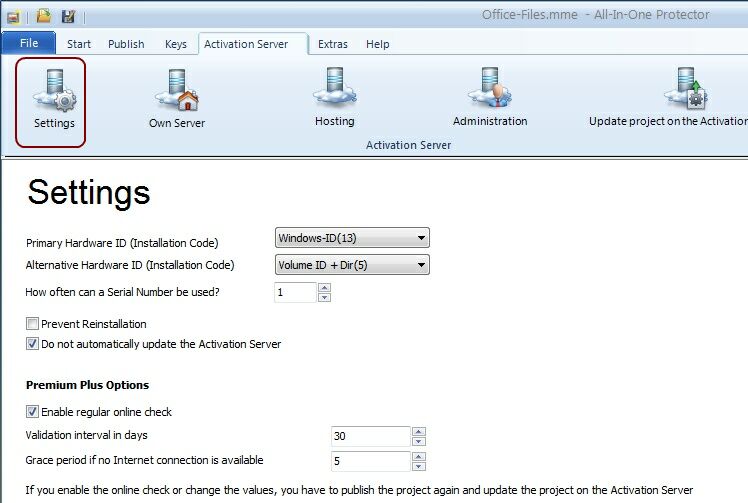Screen dimensions: 748x503
Task: Open the Extras tab
Action: 333,44
